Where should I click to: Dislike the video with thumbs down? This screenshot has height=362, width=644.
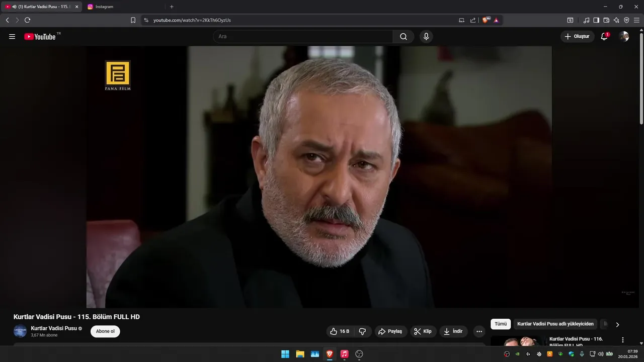tap(362, 331)
